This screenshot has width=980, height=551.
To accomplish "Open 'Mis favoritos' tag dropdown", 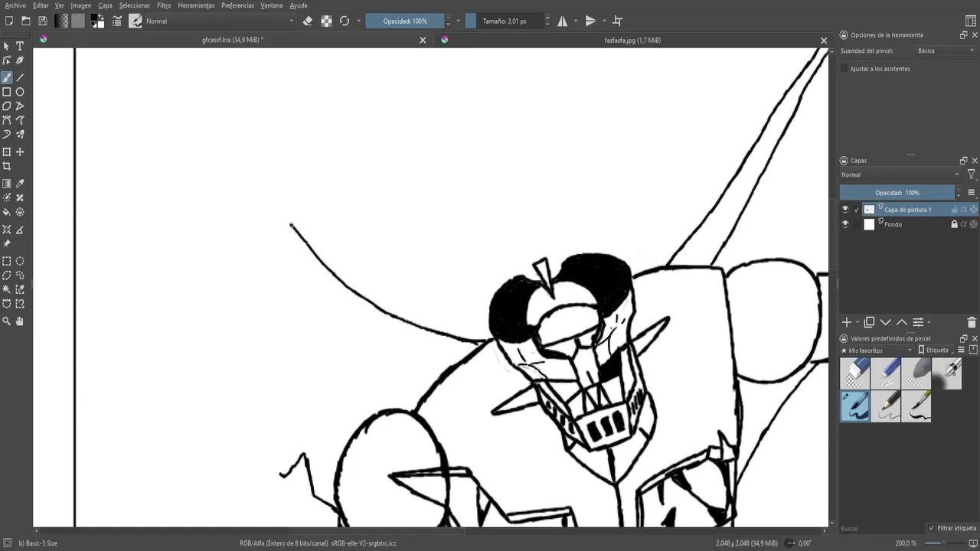I will (x=877, y=350).
